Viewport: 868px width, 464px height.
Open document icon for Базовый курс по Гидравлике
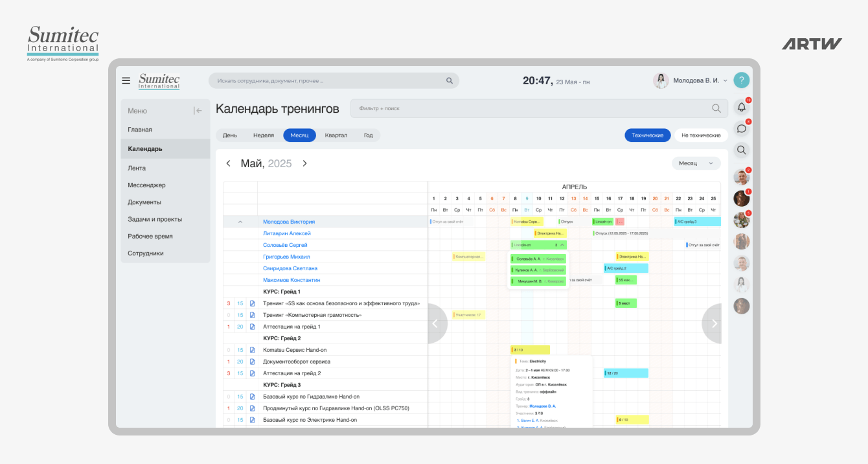click(253, 397)
